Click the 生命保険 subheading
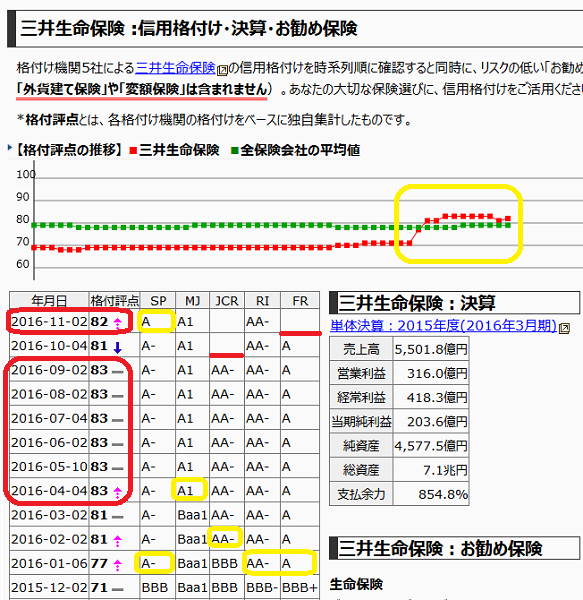Viewport: 583px width, 600px height. click(x=356, y=584)
